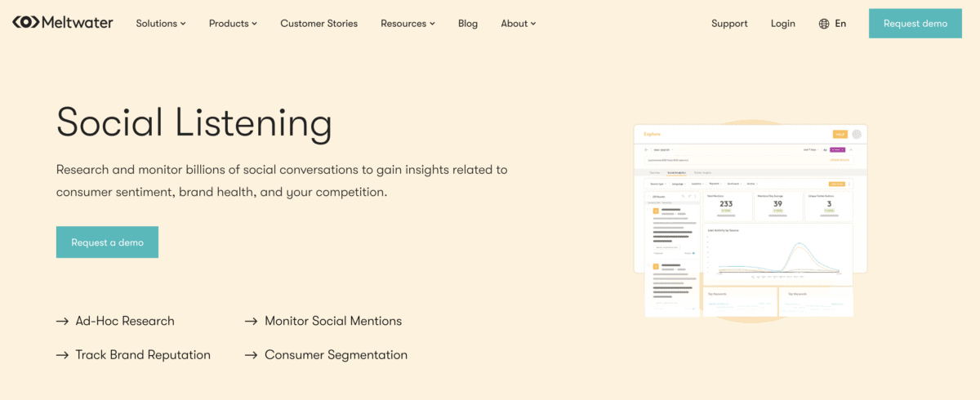Click the Request demo header button

click(915, 24)
